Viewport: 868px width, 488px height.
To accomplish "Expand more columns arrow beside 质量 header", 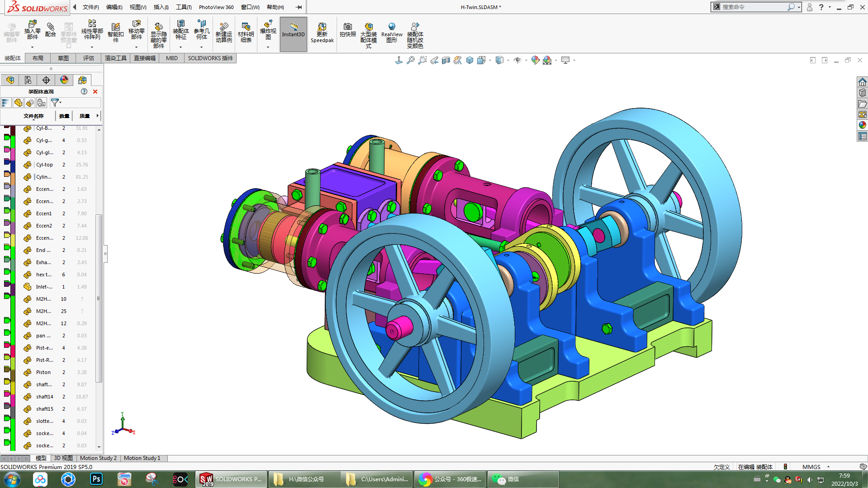I will click(98, 116).
